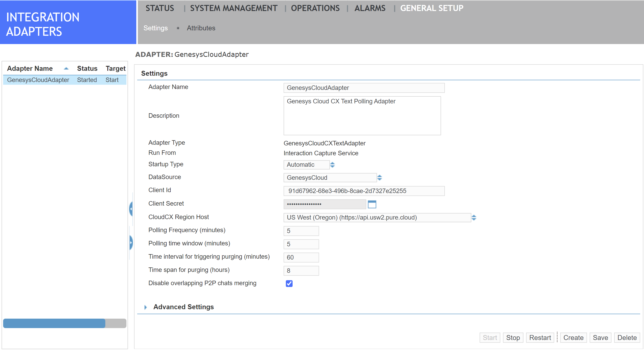Image resolution: width=644 pixels, height=351 pixels.
Task: Open the Client Secret reveal icon
Action: click(x=372, y=204)
